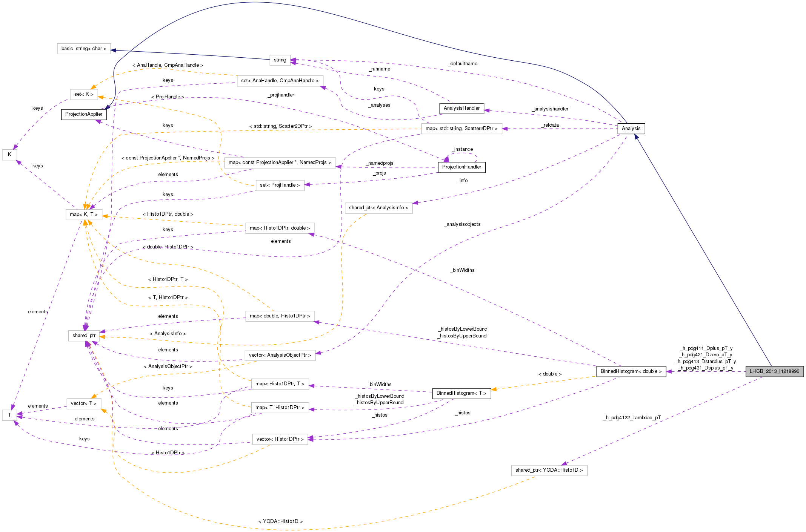Click the _analysisobjects edge label
This screenshot has height=532, width=806.
point(463,224)
